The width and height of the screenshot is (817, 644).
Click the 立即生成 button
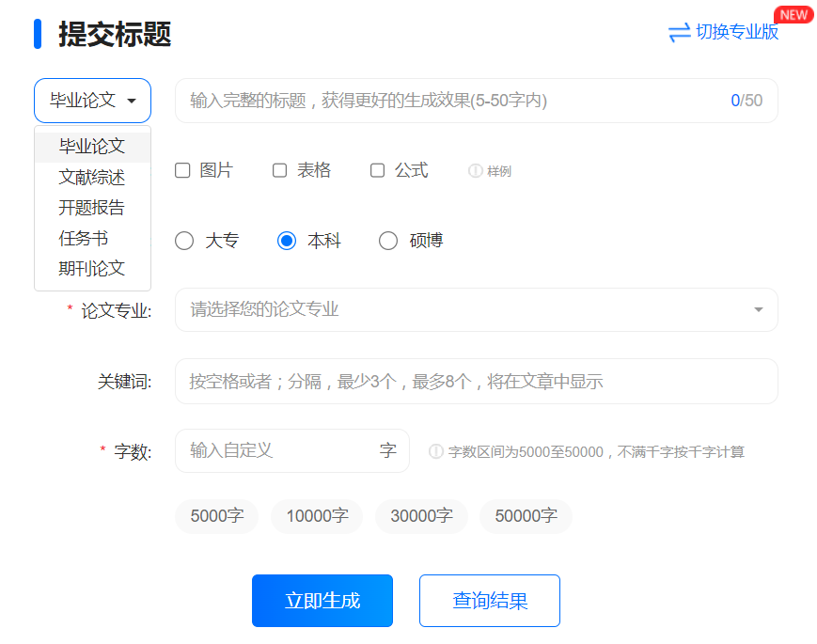[322, 600]
